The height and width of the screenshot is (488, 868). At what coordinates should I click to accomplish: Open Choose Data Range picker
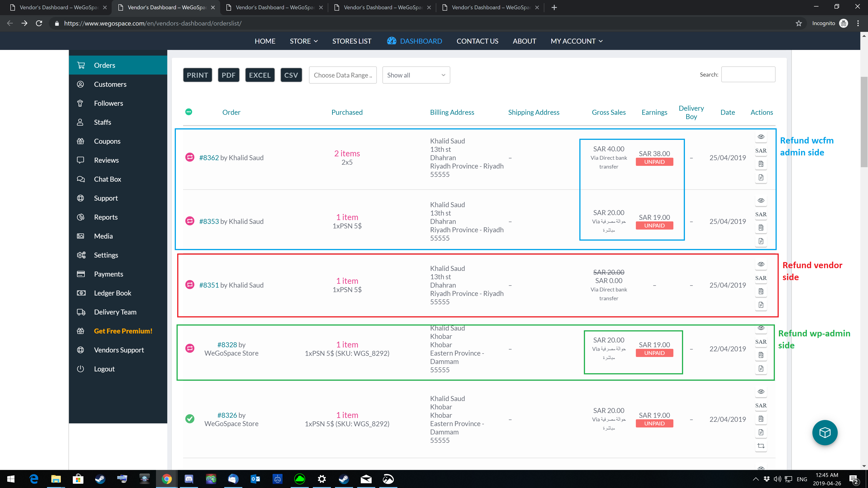click(x=343, y=75)
